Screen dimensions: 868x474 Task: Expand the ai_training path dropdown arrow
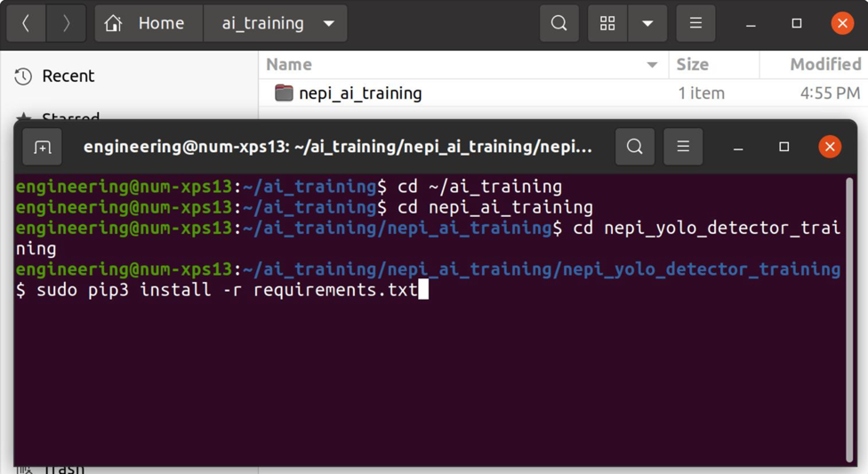coord(329,24)
